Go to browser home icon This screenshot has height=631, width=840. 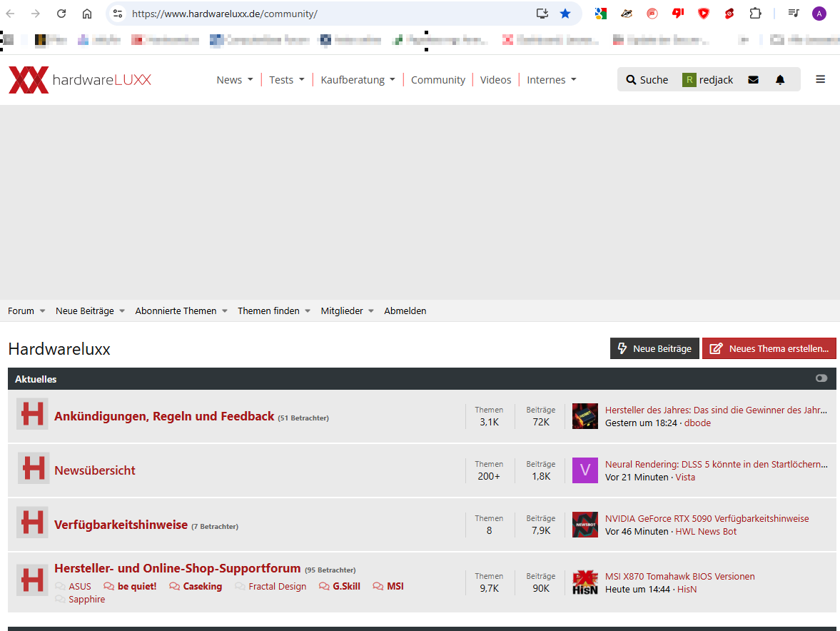point(87,14)
